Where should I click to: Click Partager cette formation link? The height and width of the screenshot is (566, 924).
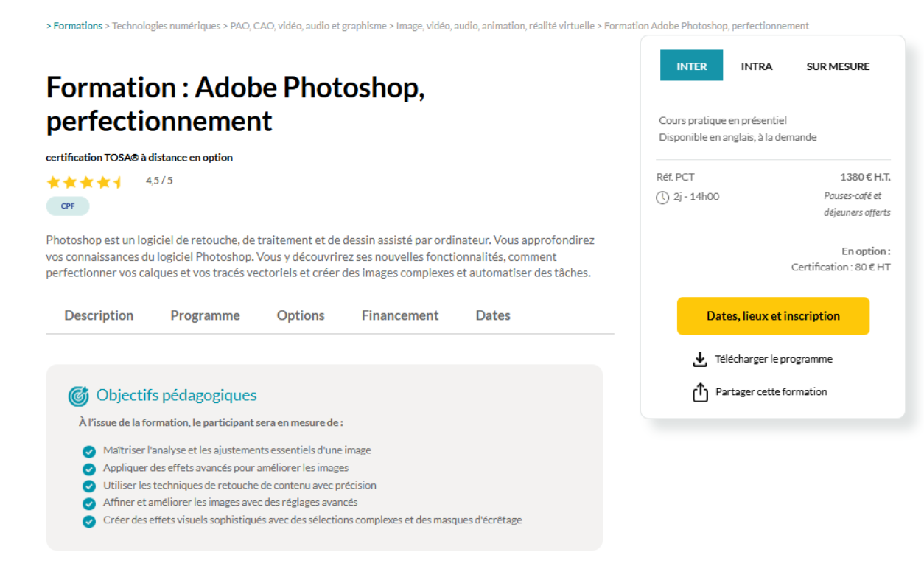[771, 392]
